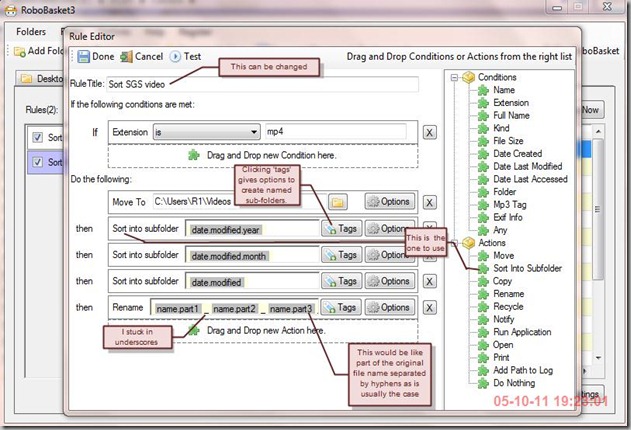Click the browse folder icon beside Move To path
This screenshot has width=631, height=430.
(338, 202)
